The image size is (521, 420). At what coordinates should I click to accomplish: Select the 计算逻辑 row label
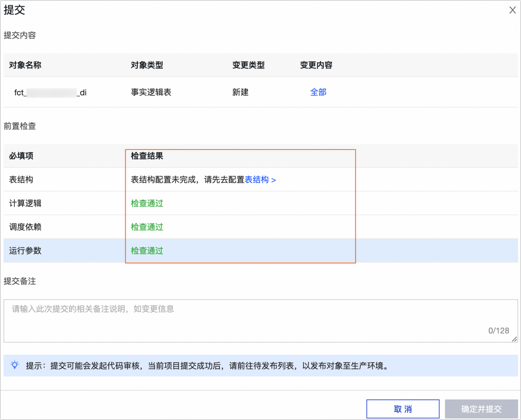25,203
